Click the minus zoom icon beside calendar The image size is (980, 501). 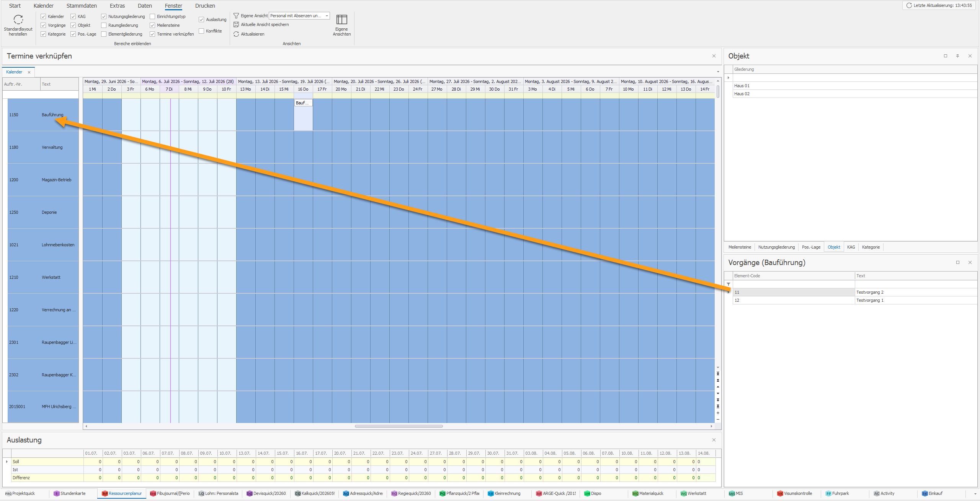pos(718,420)
